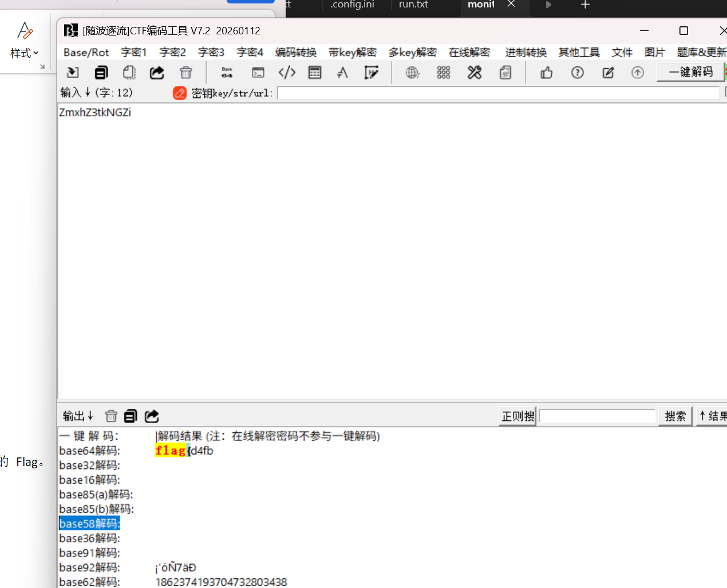Open the 带key解密 menu
The height and width of the screenshot is (588, 727).
[353, 53]
